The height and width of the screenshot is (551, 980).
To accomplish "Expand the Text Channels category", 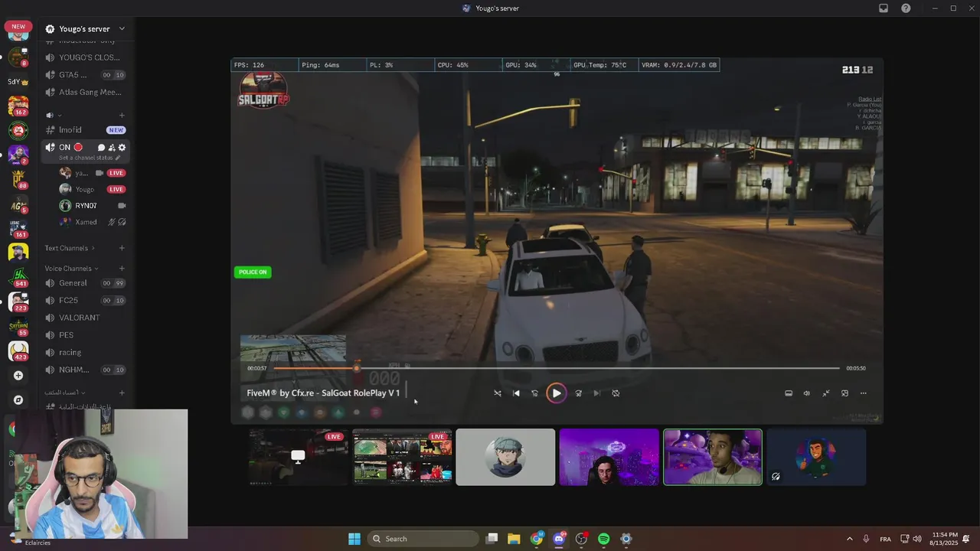I will point(69,248).
